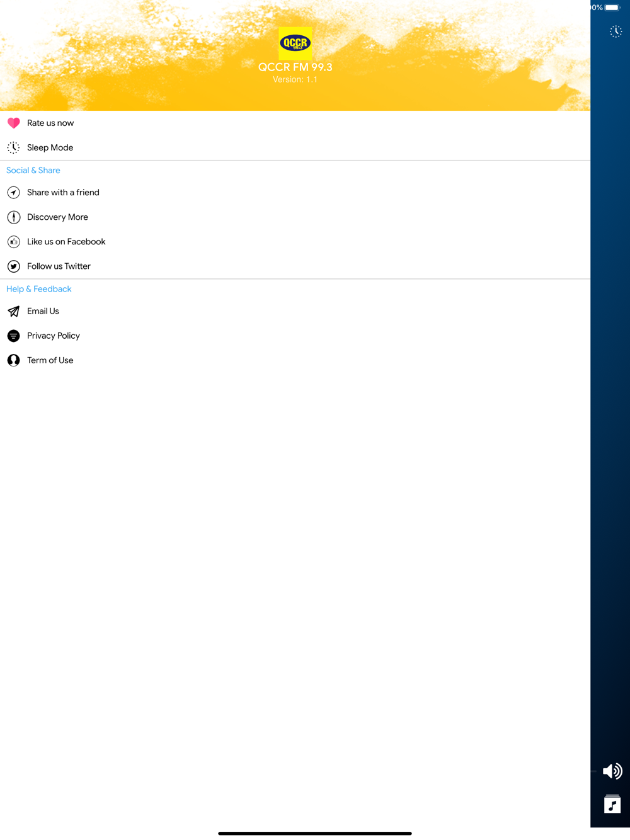Image resolution: width=630 pixels, height=840 pixels.
Task: Open Email Us
Action: (295, 310)
